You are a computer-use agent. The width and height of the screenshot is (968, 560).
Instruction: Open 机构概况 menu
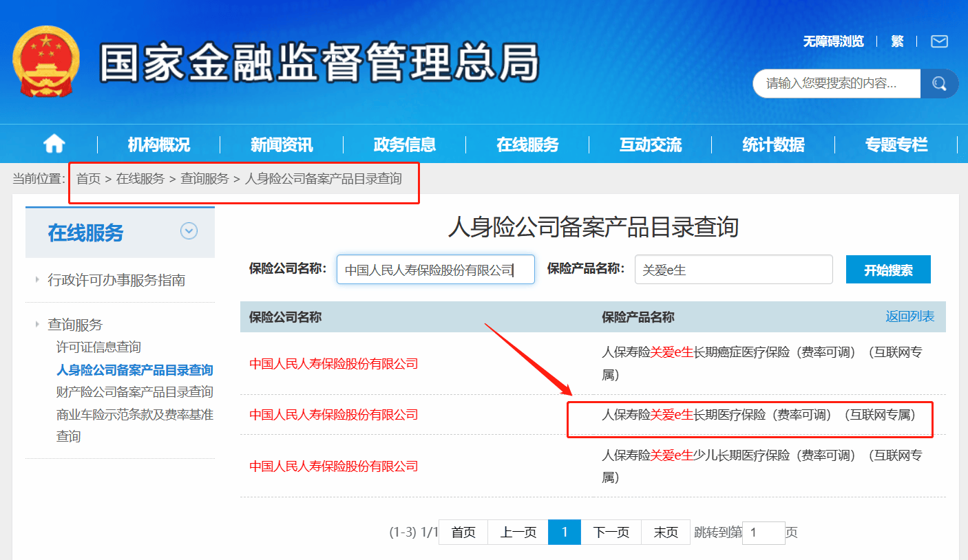point(158,144)
